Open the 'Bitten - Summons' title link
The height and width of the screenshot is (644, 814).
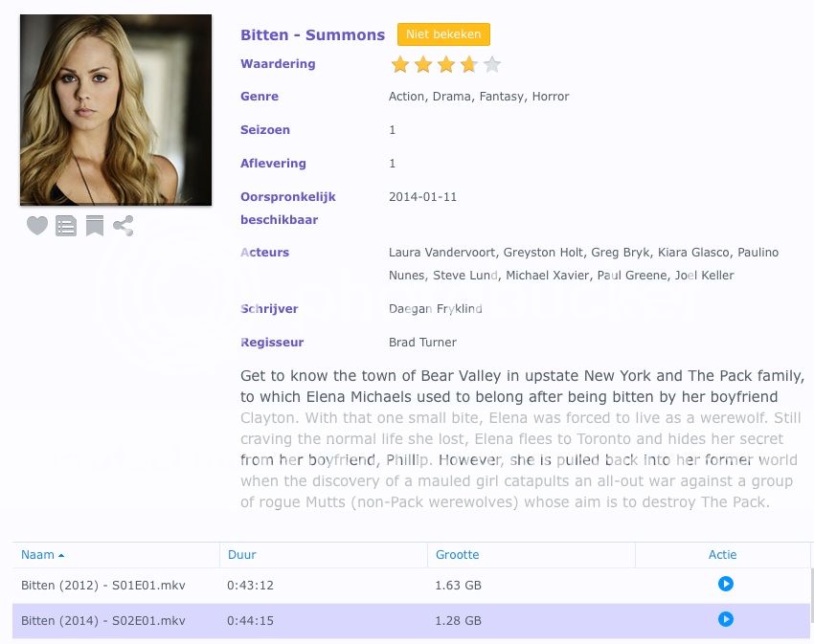pyautogui.click(x=312, y=35)
